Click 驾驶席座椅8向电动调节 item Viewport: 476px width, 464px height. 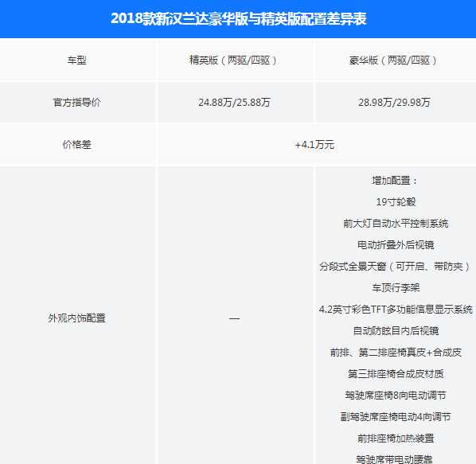click(x=396, y=396)
